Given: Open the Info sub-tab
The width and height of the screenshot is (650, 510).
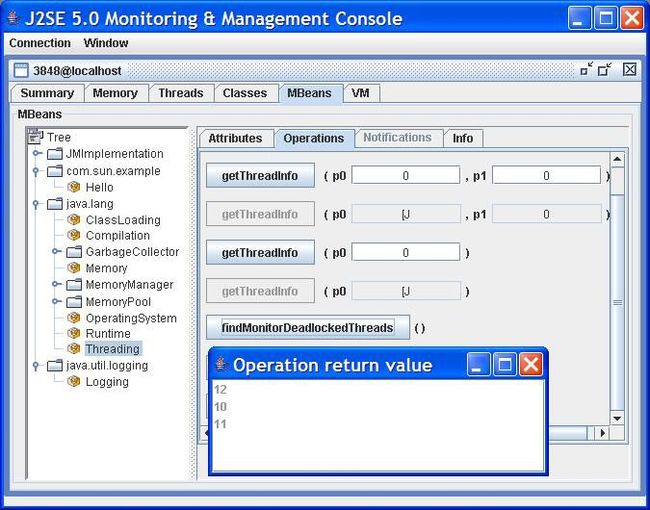Looking at the screenshot, I should coord(463,138).
